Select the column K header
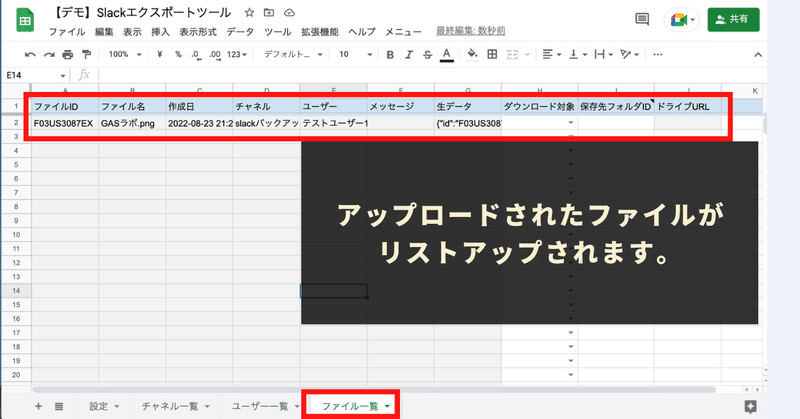This screenshot has width=800, height=419. (x=755, y=91)
